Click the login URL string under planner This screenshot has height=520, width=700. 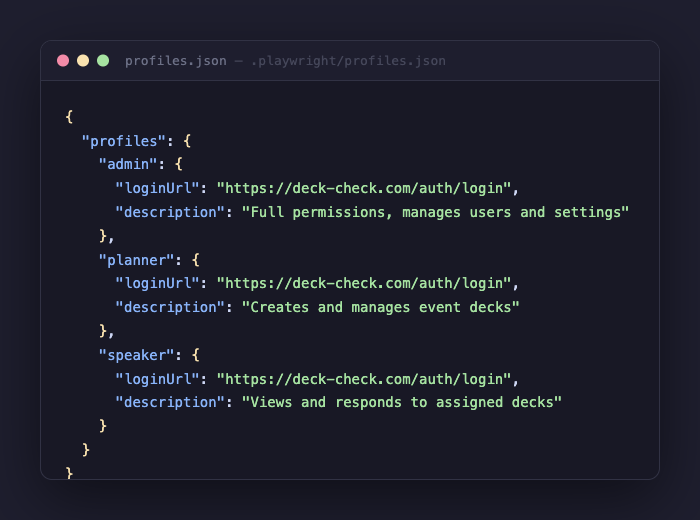click(363, 283)
